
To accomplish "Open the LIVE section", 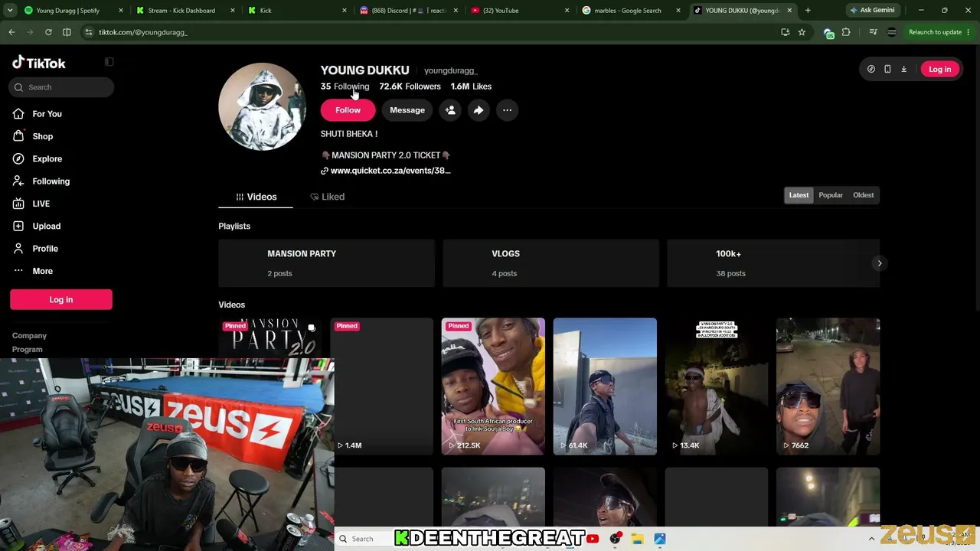I will [x=41, y=204].
